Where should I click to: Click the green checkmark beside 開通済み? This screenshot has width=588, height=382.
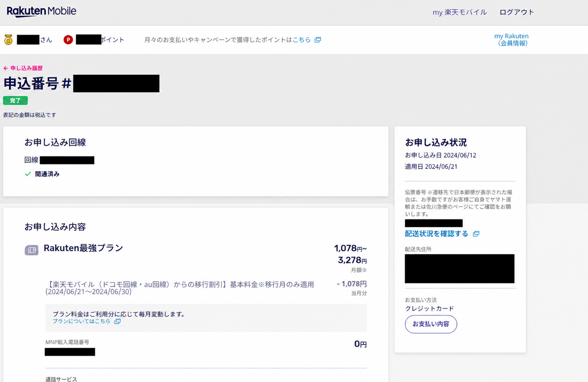(28, 174)
